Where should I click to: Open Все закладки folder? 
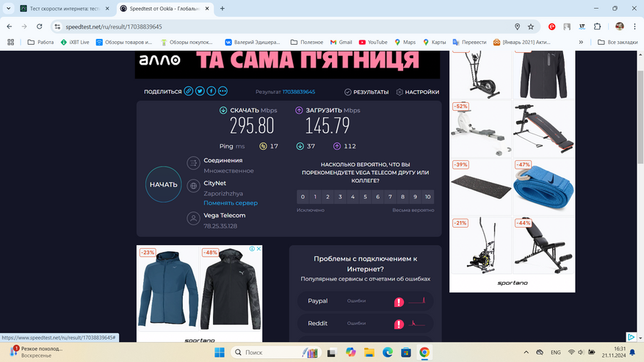point(618,42)
